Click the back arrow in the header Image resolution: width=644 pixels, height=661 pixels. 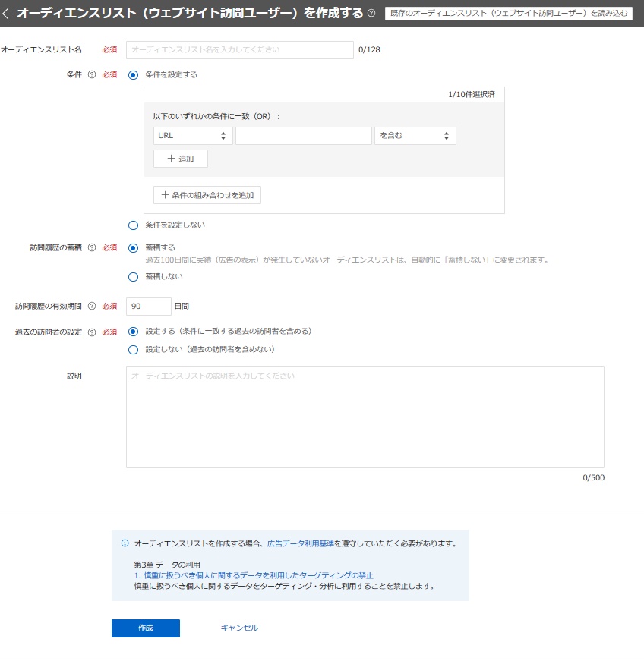pos(7,14)
